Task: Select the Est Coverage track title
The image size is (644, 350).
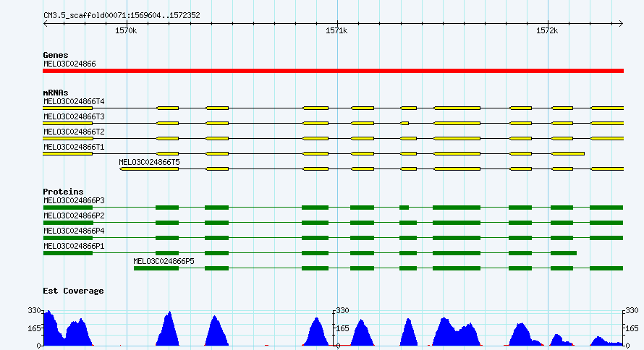Action: tap(74, 291)
